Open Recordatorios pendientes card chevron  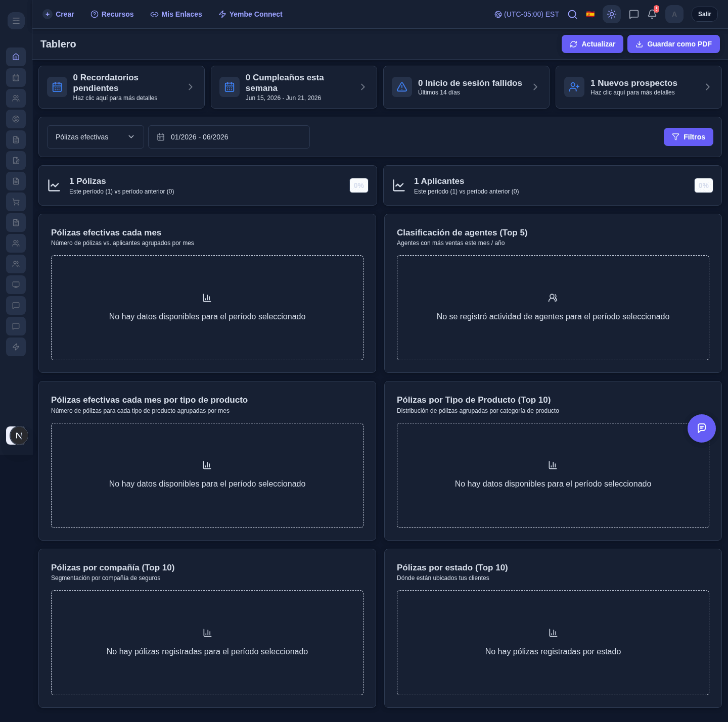[191, 87]
